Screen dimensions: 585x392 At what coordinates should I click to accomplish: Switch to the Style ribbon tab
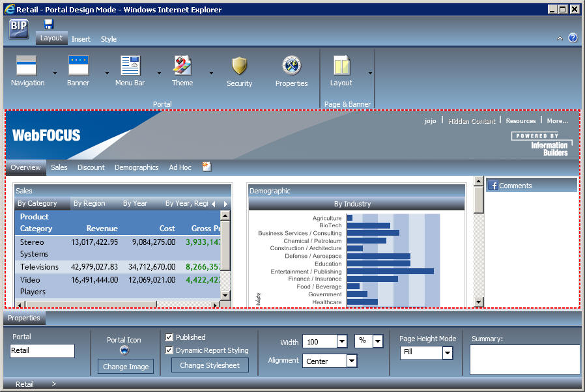click(x=109, y=39)
